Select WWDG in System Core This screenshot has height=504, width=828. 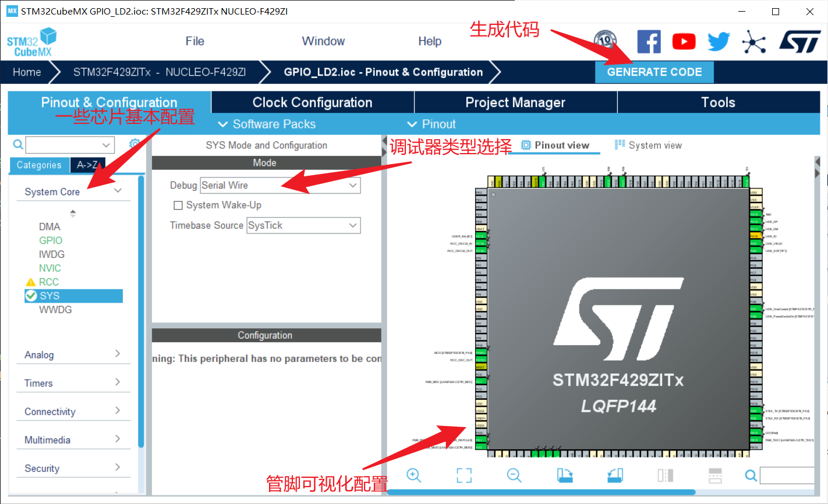pos(55,310)
